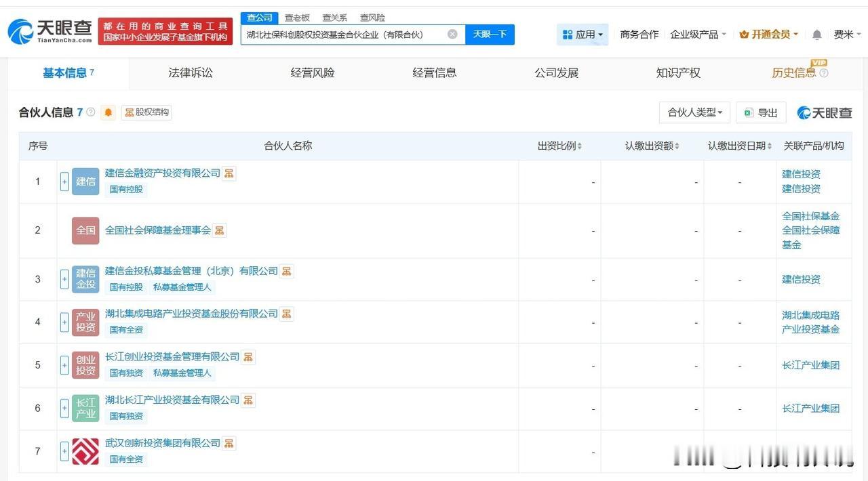Open the 合伙人类型 filter dropdown
This screenshot has height=481, width=868.
694,112
